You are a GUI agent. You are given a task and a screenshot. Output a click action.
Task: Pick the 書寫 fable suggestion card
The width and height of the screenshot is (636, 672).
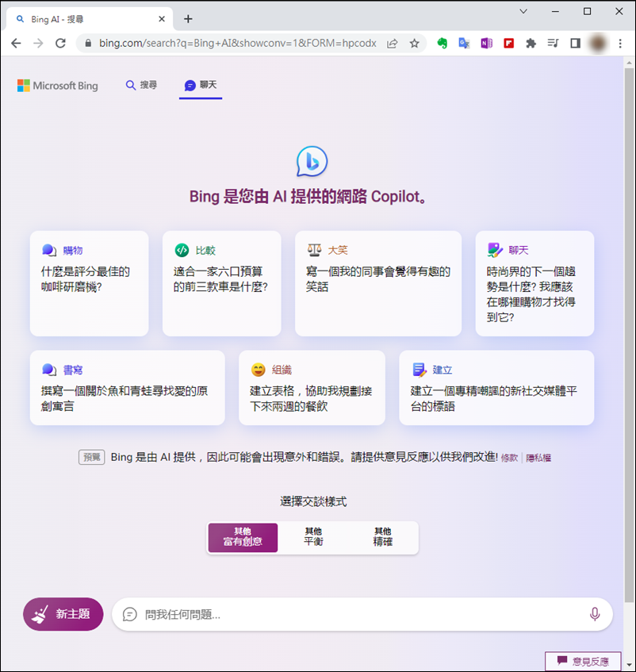coord(127,388)
